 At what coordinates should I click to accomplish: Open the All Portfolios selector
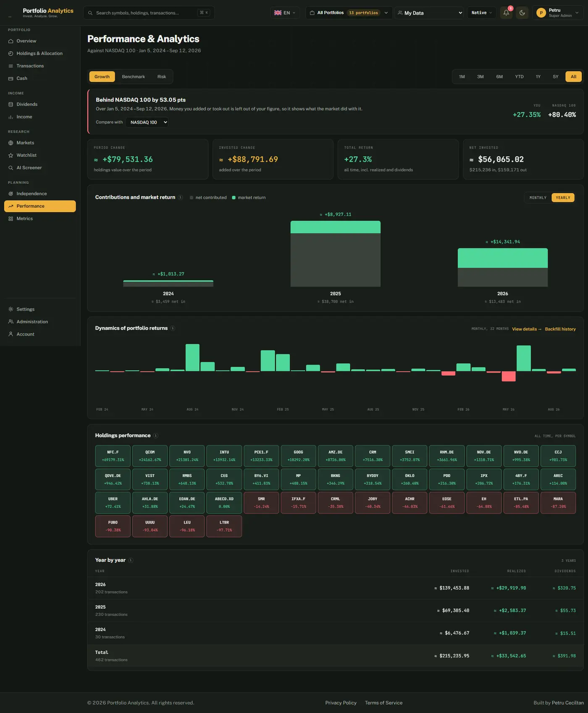point(349,13)
